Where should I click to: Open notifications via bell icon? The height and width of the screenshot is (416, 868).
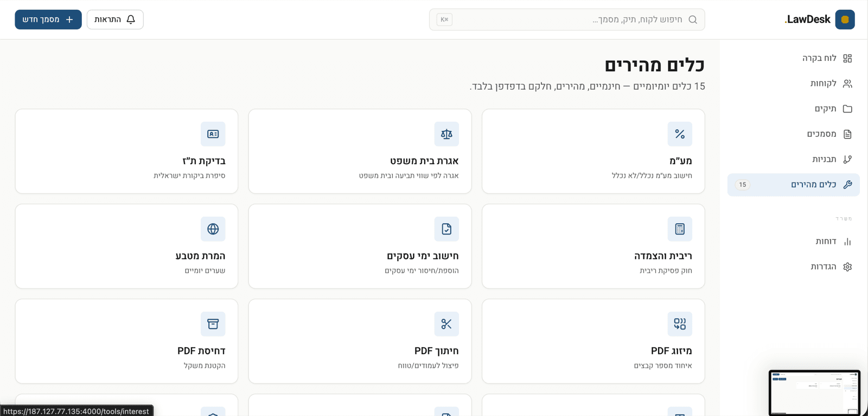pyautogui.click(x=131, y=20)
